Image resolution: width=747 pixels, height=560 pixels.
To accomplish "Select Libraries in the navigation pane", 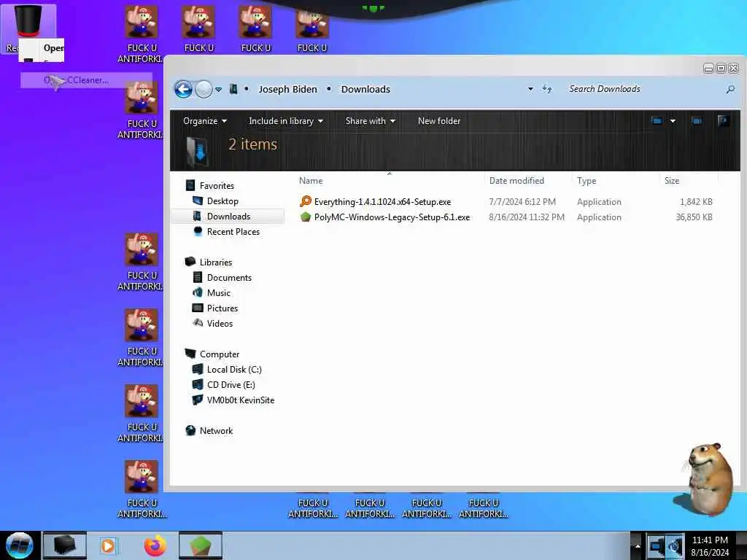I will (216, 262).
